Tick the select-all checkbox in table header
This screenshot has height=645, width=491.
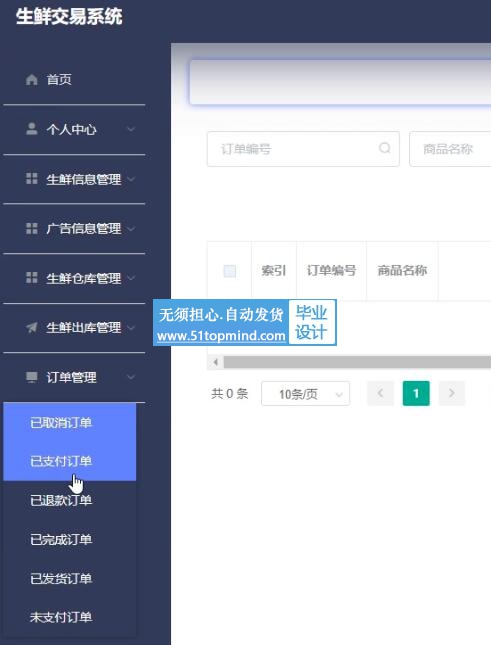[x=229, y=271]
